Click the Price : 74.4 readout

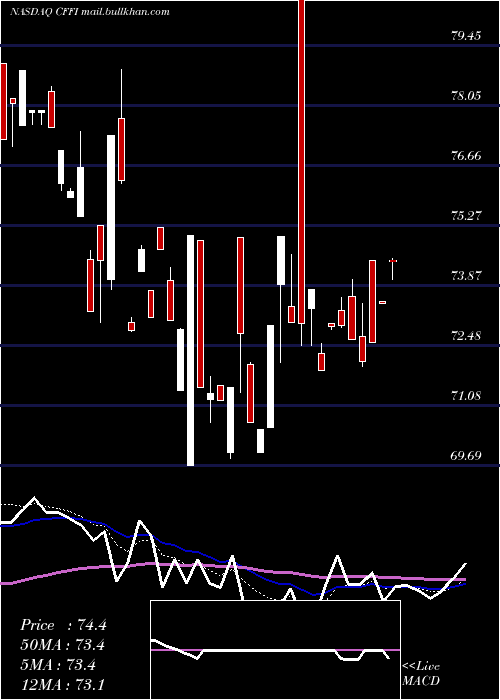63,625
